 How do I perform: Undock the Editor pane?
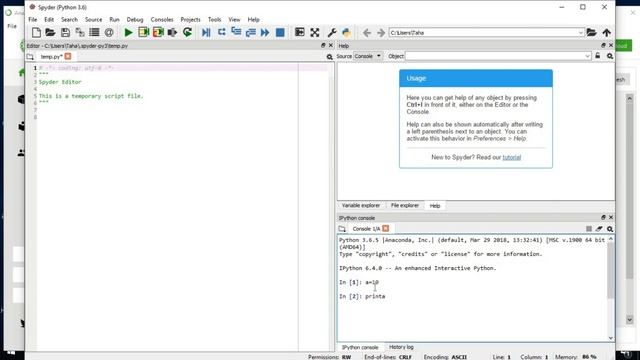(x=323, y=46)
